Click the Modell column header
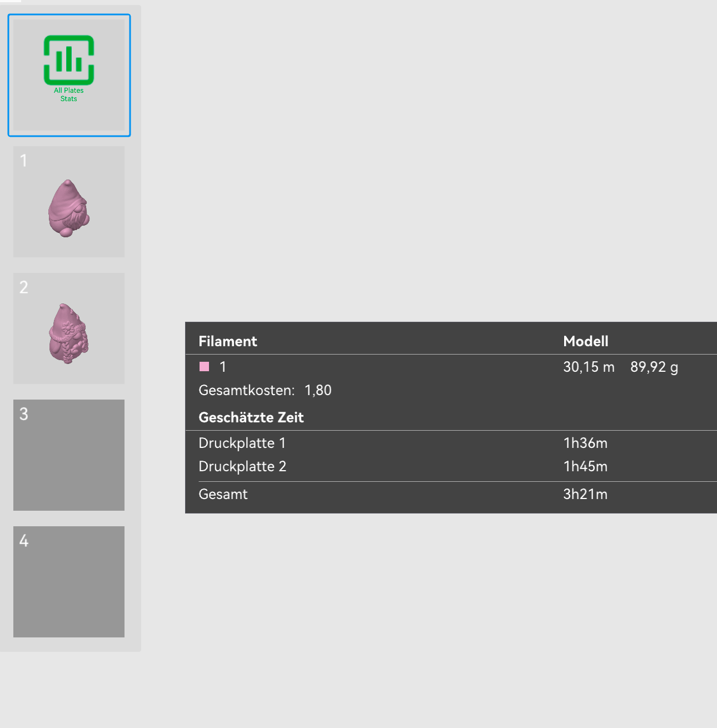 (586, 341)
